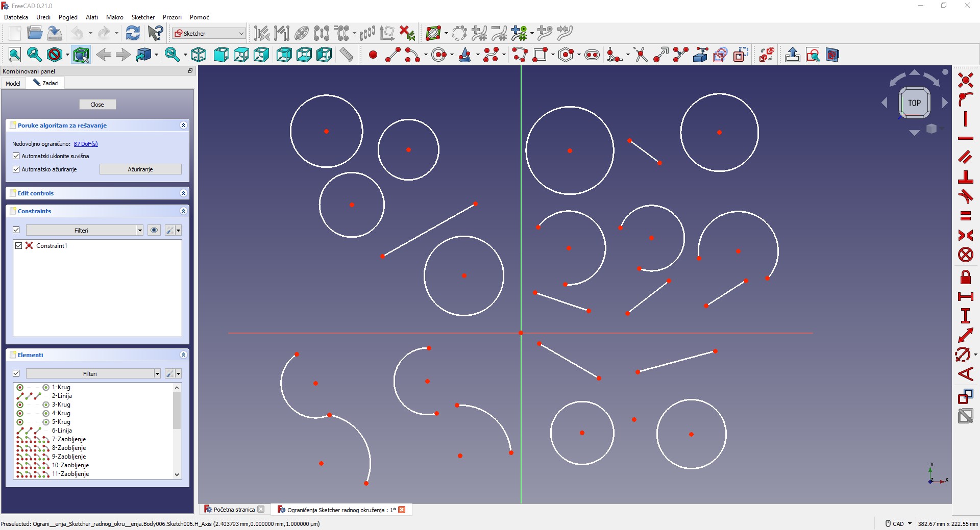Click the Elementi list scrollbar down arrow
Viewport: 980px width, 530px height.
point(177,474)
